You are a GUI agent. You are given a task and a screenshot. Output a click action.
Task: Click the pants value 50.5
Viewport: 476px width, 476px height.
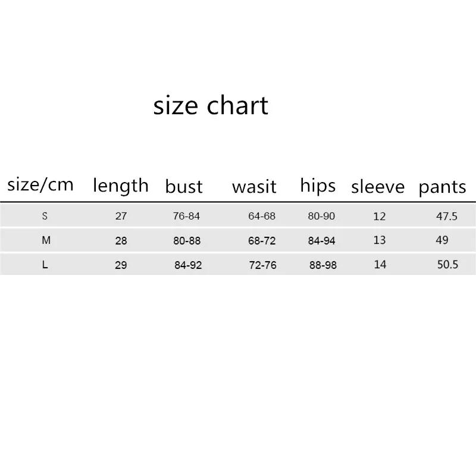click(448, 265)
